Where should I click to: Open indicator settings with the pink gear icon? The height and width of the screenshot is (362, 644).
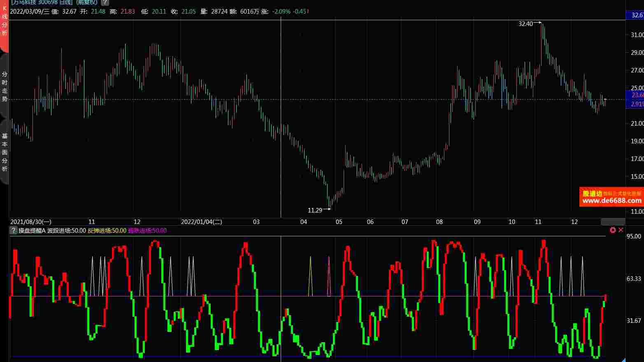click(613, 230)
